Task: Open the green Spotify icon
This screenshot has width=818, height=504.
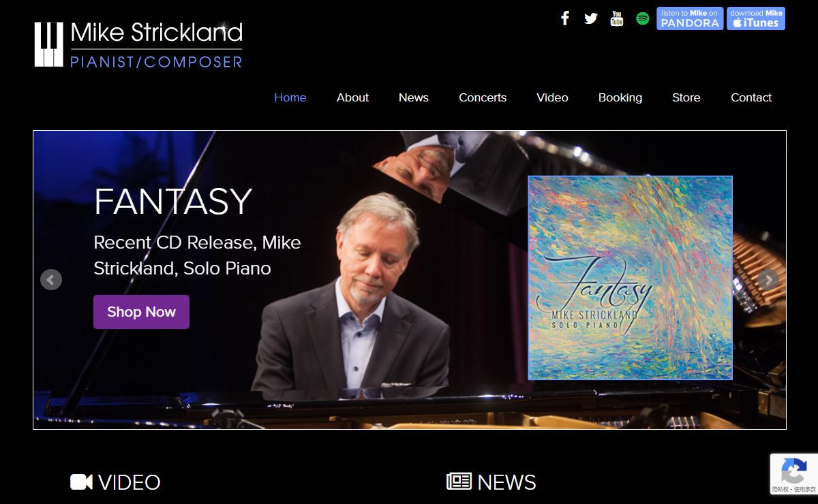Action: click(x=642, y=18)
